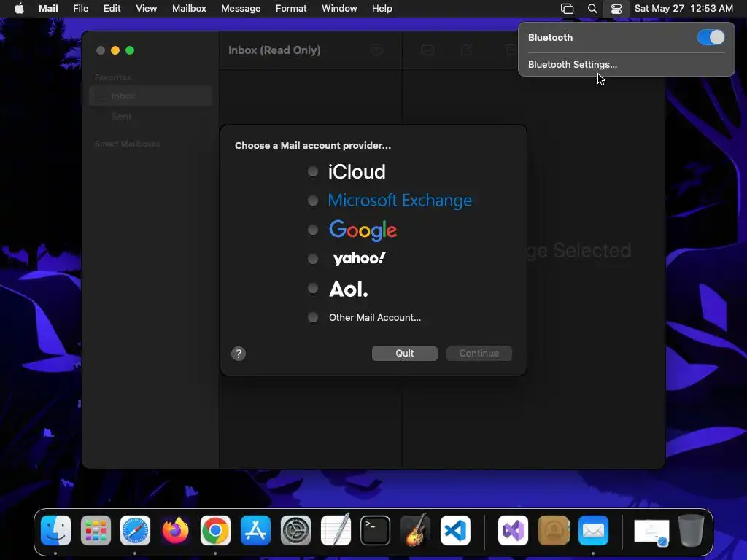Screen dimensions: 747x560
Task: Zoom the Mail window with green button
Action: (130, 50)
